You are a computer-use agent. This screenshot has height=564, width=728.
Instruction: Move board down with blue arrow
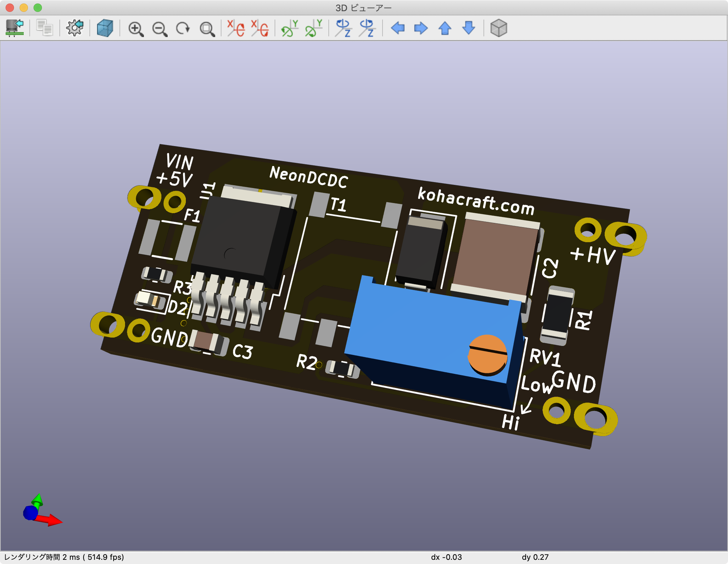coord(468,28)
